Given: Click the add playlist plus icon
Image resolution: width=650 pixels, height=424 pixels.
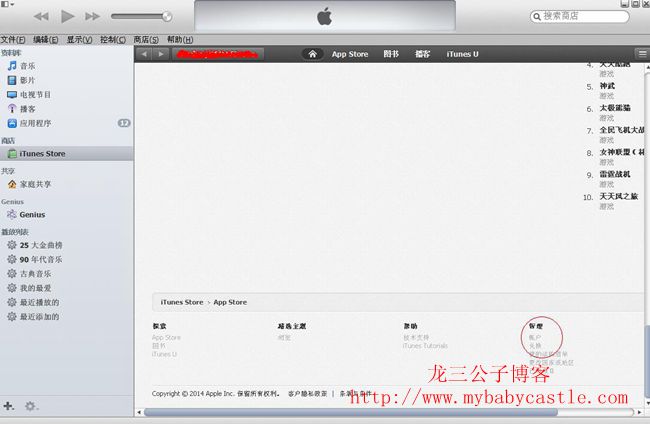Looking at the screenshot, I should click(9, 406).
